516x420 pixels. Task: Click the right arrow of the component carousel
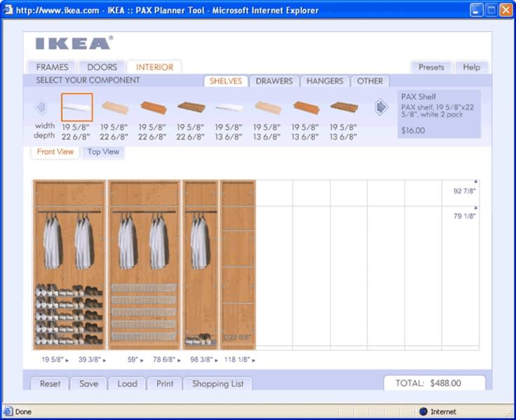click(381, 107)
